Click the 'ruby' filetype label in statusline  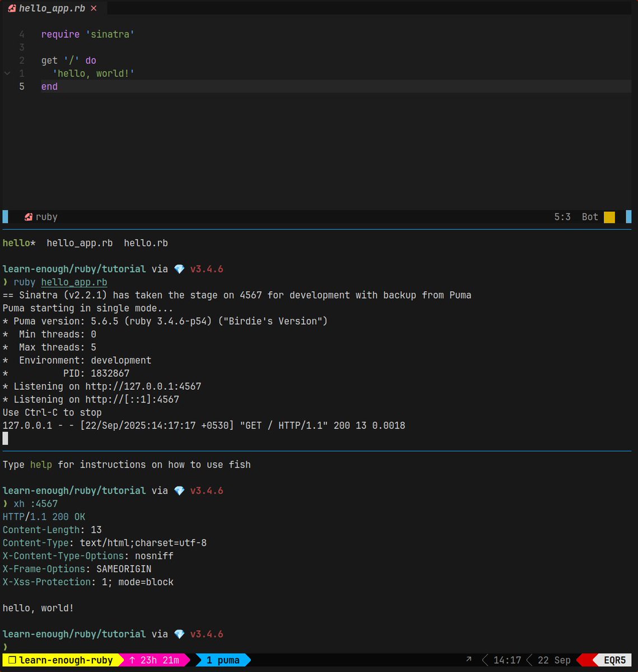point(46,217)
